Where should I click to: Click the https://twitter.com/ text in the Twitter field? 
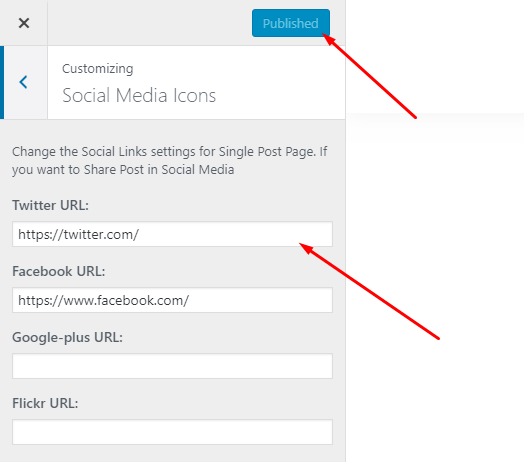pos(79,234)
